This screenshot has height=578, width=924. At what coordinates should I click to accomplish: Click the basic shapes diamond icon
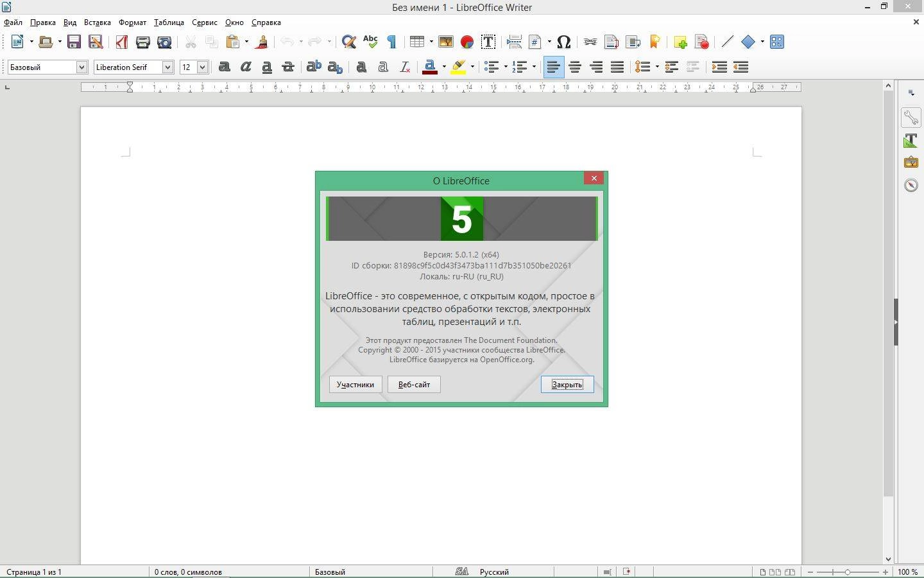(748, 42)
